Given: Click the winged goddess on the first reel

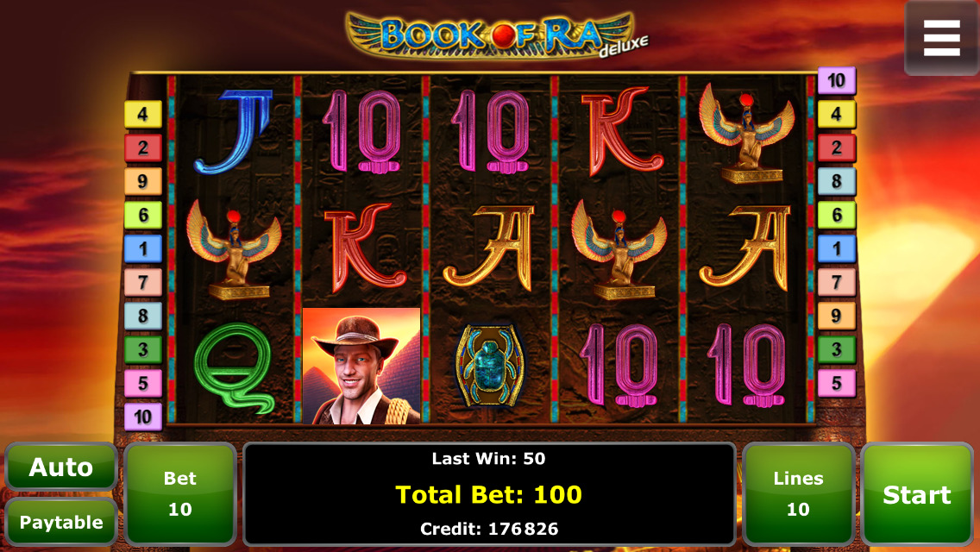Looking at the screenshot, I should coord(235,250).
